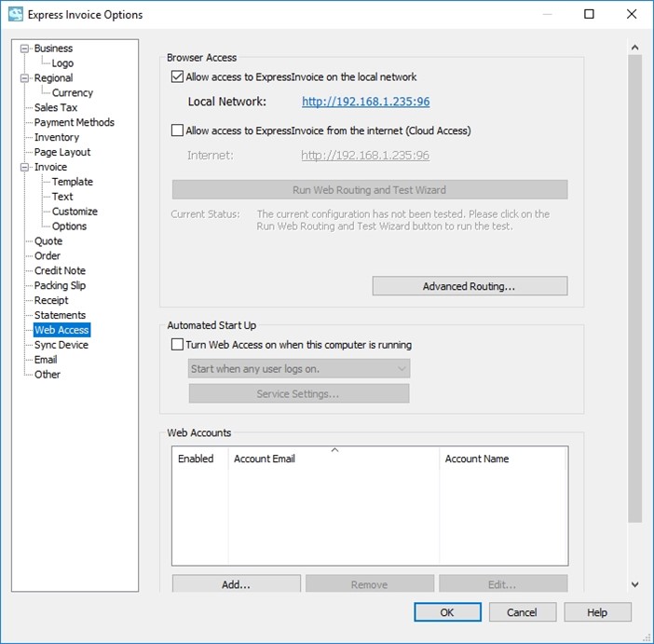This screenshot has width=654, height=644.
Task: Open the Sales Tax options page
Action: 56,108
